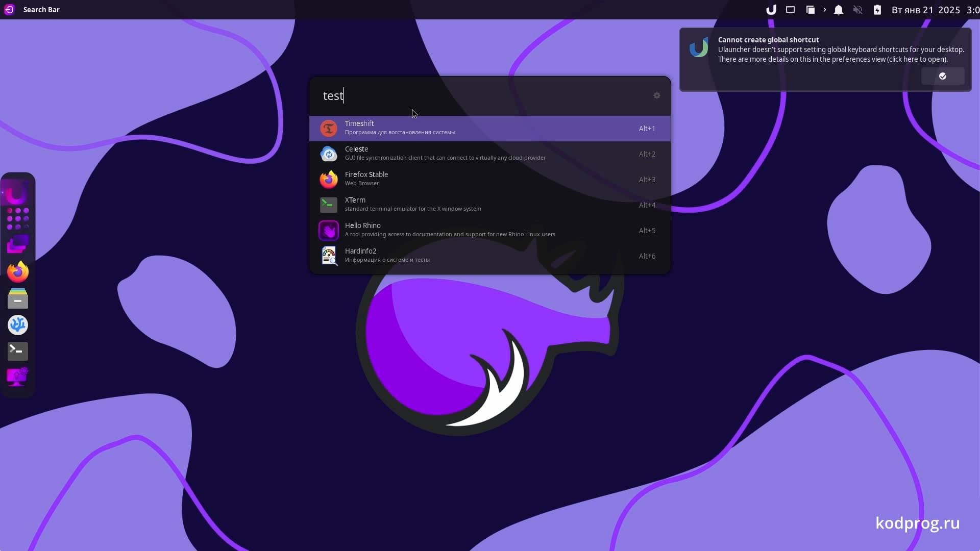
Task: Click the search field containing "test"
Action: 480,96
